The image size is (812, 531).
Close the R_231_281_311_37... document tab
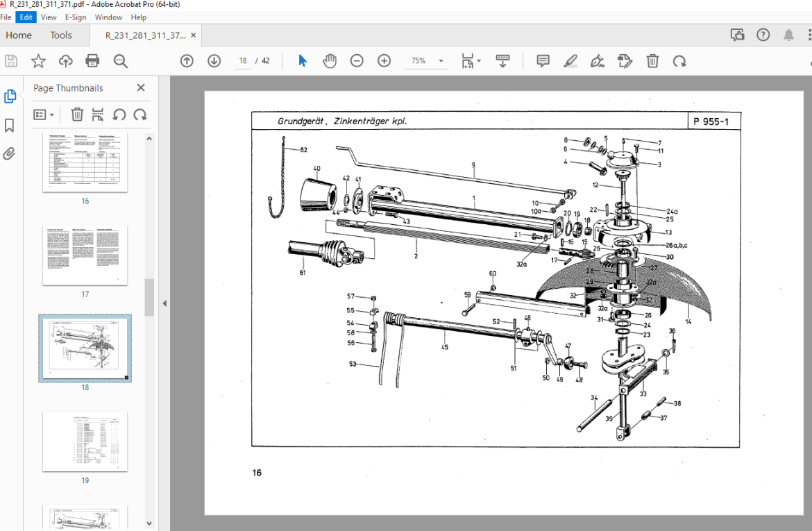pyautogui.click(x=194, y=35)
